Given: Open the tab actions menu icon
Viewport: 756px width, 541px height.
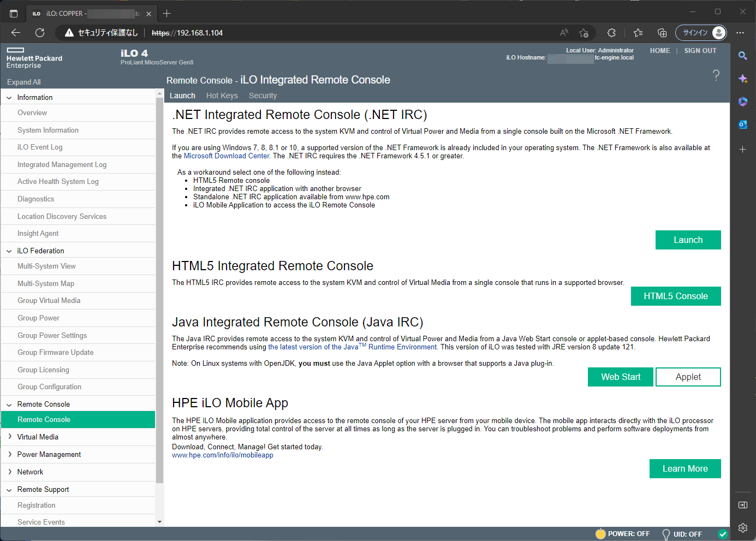Looking at the screenshot, I should pyautogui.click(x=14, y=14).
